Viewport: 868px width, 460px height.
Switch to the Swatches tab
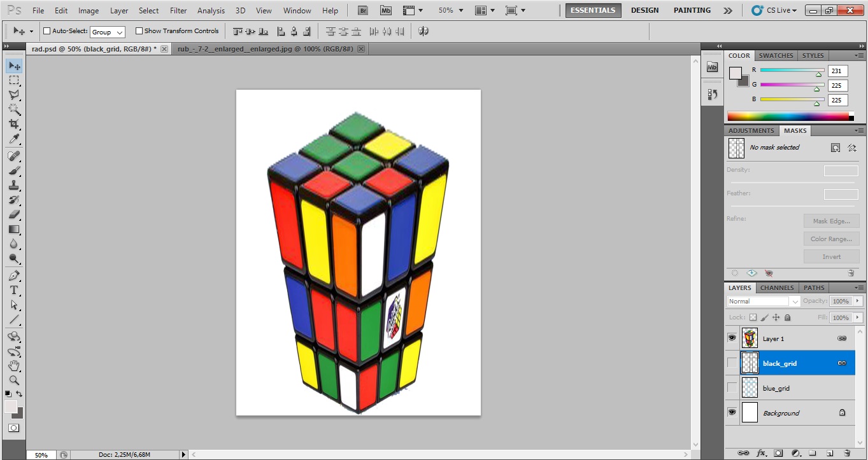click(x=776, y=55)
